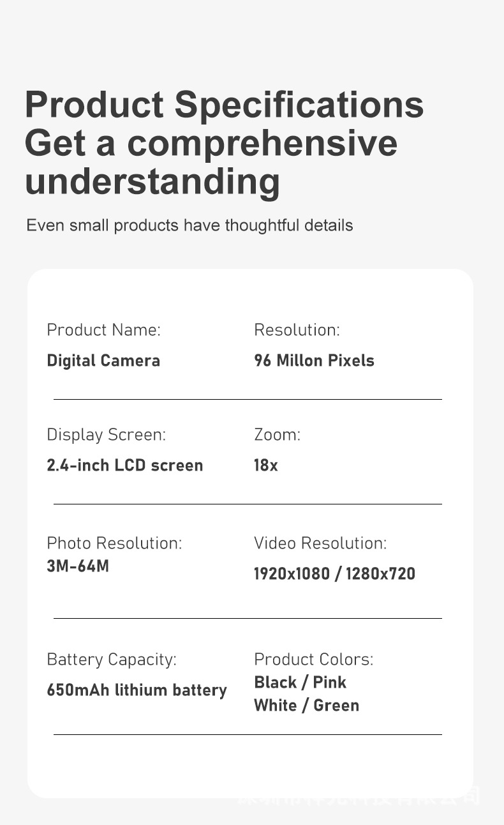Image resolution: width=504 pixels, height=825 pixels.
Task: Click the "Photo Resolution:" label
Action: [114, 543]
